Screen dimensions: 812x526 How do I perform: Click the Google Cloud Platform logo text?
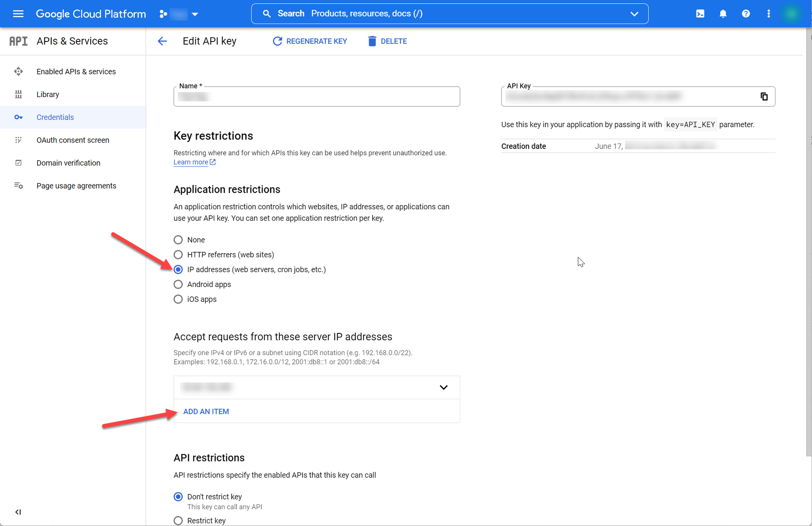click(x=91, y=14)
